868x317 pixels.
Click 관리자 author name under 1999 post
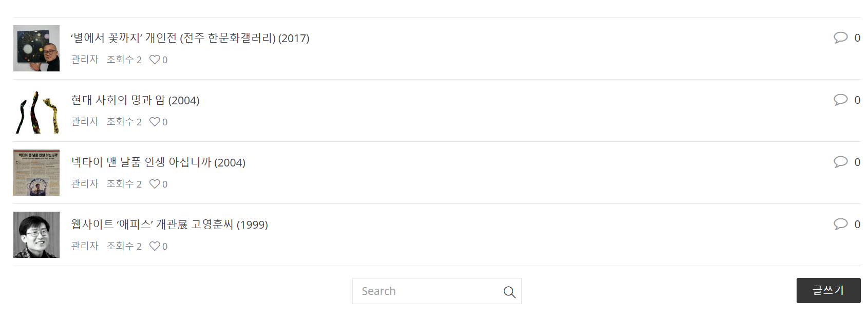click(x=85, y=246)
